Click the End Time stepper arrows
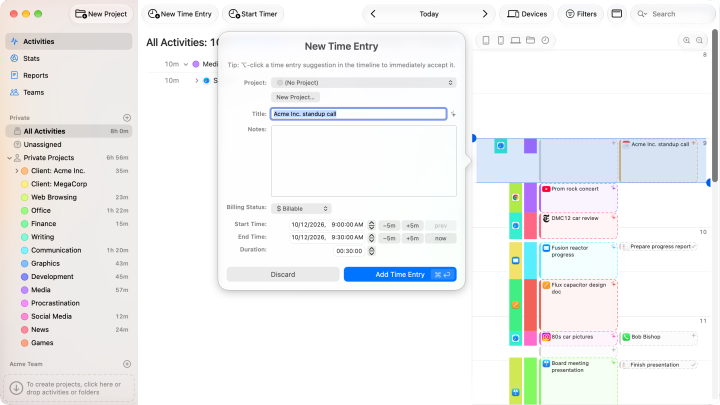720x405 pixels. 371,238
